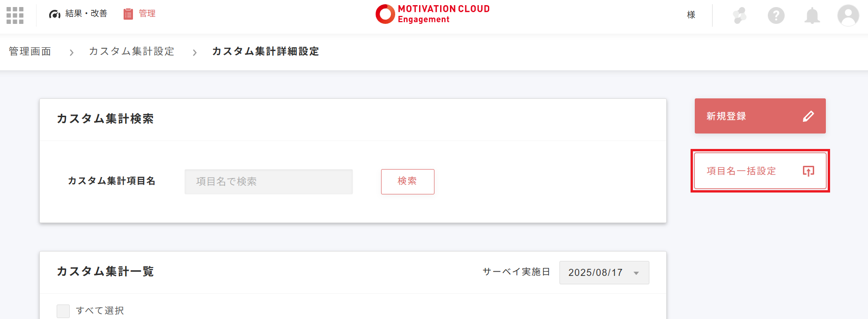Navigate to カスタム集計設定 via breadcrumb
Image resolution: width=868 pixels, height=319 pixels.
[x=131, y=52]
